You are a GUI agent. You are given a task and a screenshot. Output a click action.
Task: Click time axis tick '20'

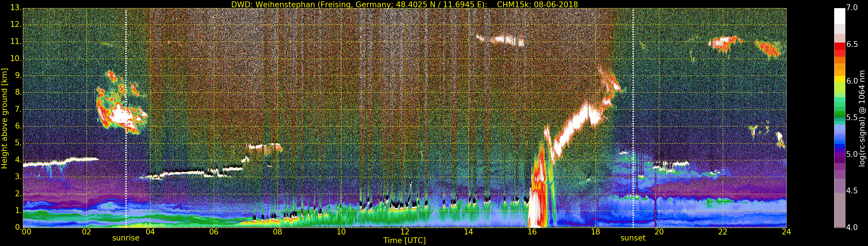659,232
